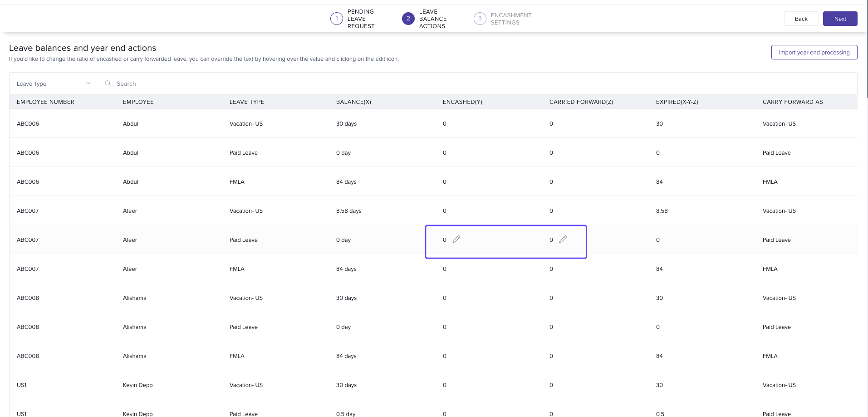868x417 pixels.
Task: Click the Next button
Action: 840,19
